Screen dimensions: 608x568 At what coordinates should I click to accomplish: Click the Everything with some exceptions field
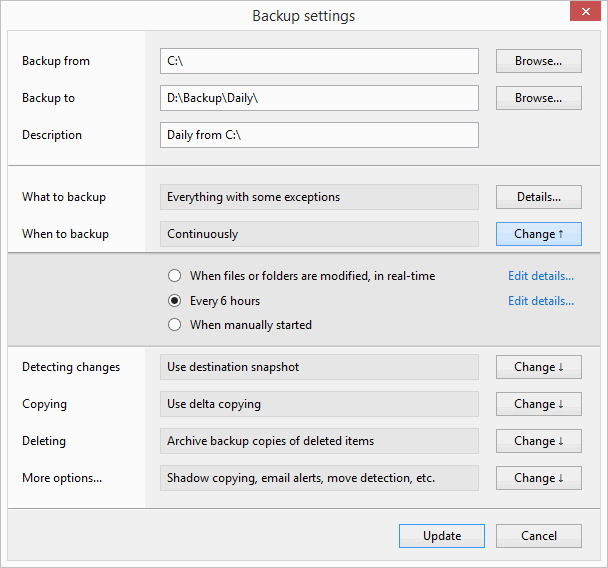pos(319,197)
